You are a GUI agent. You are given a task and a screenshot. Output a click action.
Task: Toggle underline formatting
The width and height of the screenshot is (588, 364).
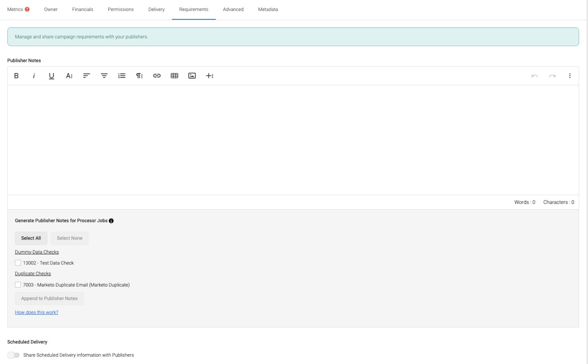coord(51,76)
